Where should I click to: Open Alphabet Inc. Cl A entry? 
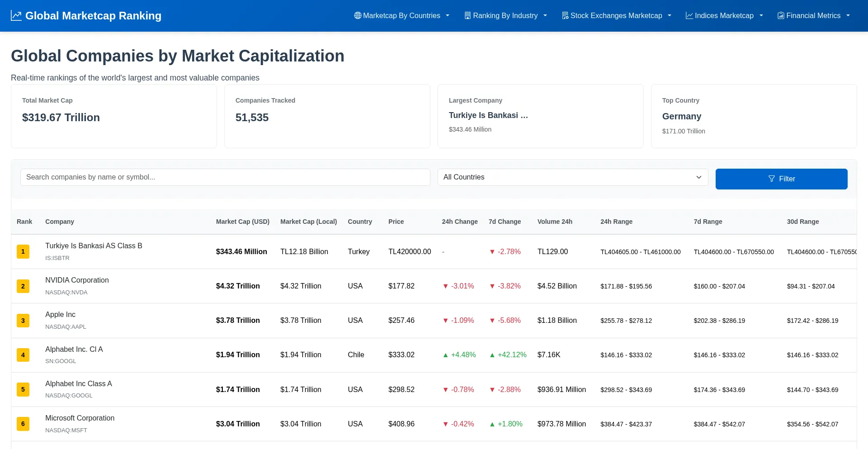click(74, 349)
